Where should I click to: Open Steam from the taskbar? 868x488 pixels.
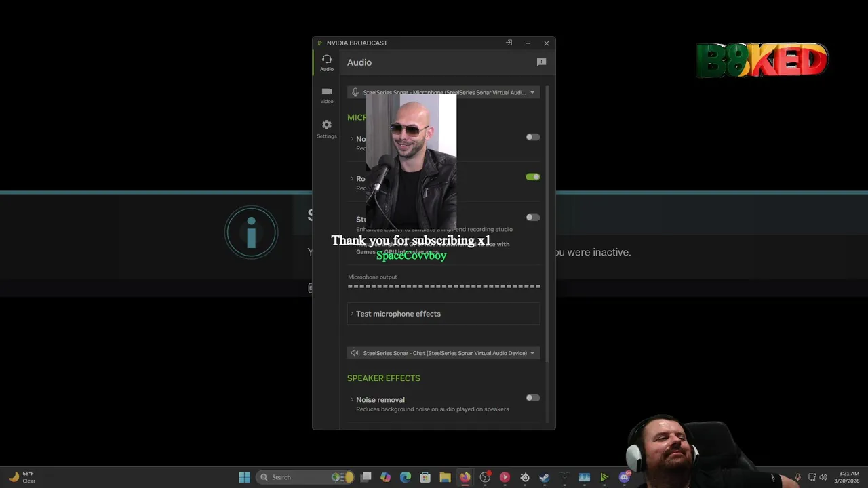544,477
